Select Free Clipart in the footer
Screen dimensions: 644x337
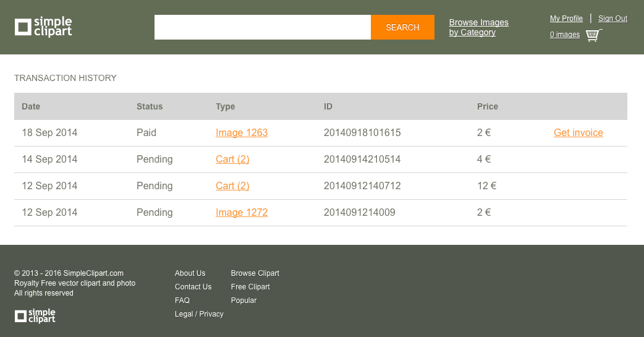click(x=250, y=287)
